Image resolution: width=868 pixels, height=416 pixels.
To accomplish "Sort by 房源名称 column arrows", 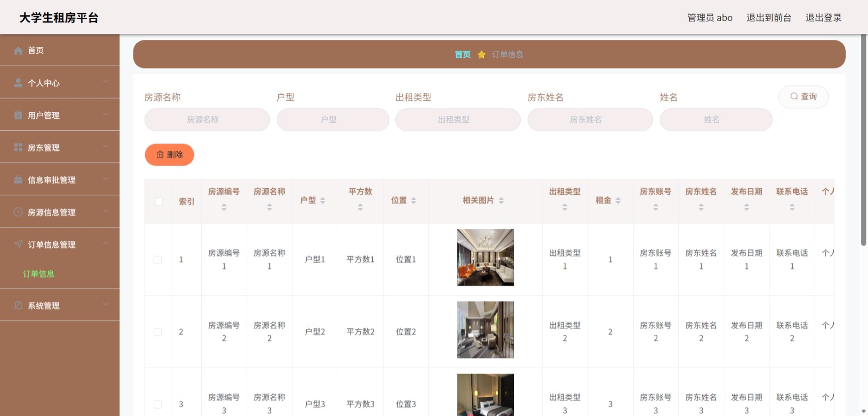I will click(269, 208).
